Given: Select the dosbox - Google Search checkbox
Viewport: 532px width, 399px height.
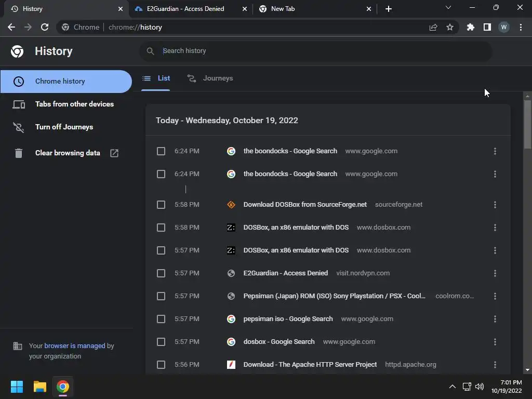Looking at the screenshot, I should [161, 342].
